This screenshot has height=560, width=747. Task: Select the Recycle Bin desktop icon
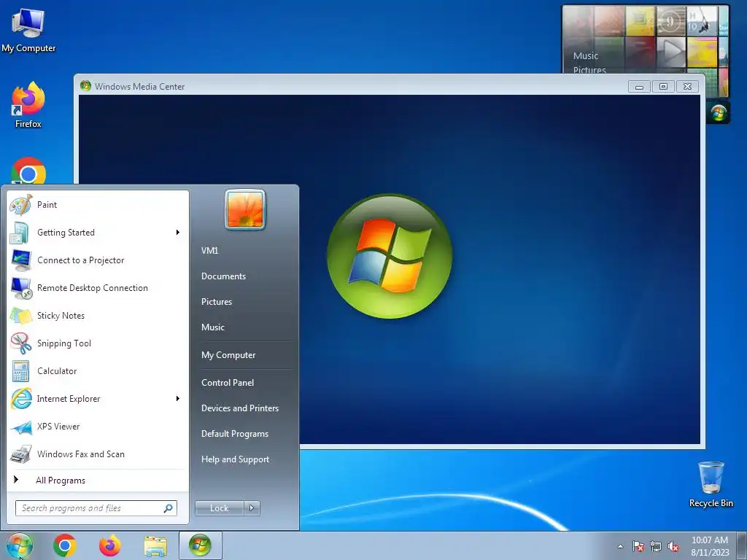[x=711, y=485]
